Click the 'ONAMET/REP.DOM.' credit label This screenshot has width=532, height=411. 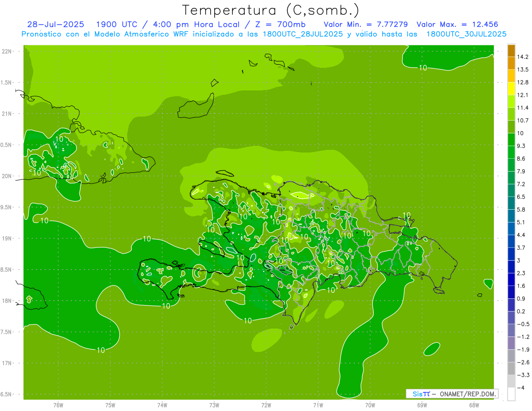click(468, 394)
